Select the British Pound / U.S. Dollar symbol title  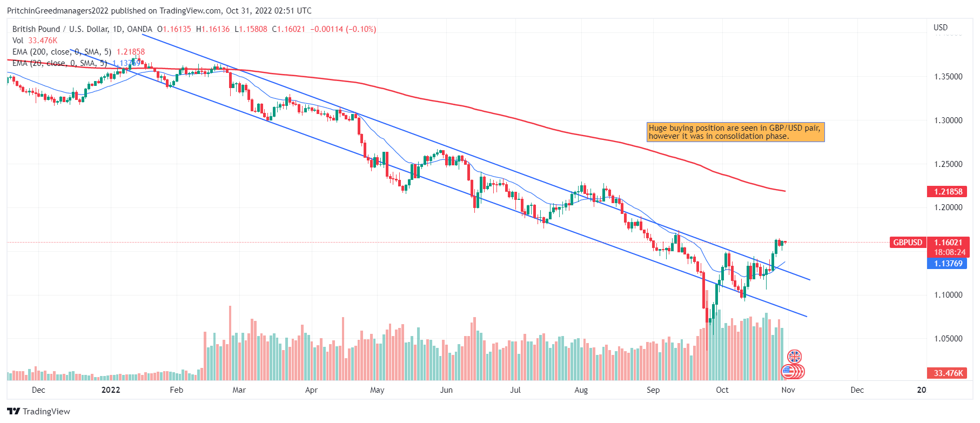tap(82, 29)
